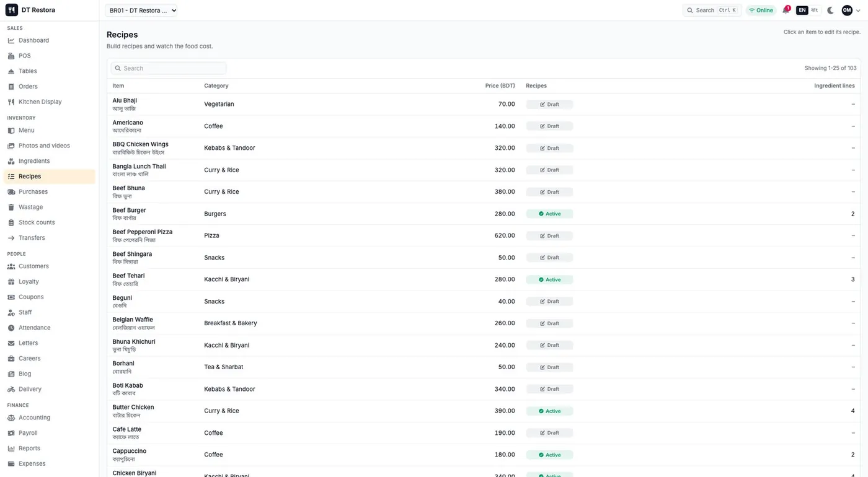
Task: Open the Butter Chicken item
Action: [133, 407]
